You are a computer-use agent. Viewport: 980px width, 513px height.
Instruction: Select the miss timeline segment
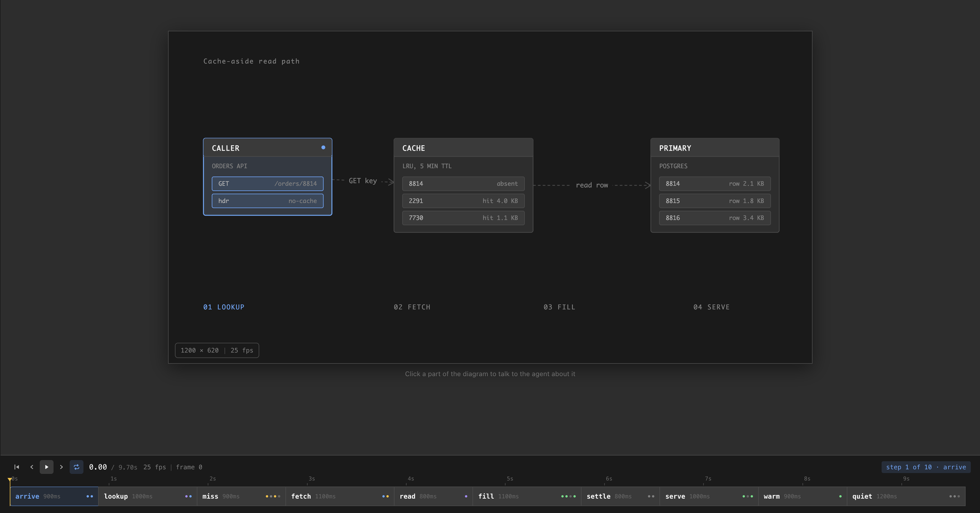[241, 496]
